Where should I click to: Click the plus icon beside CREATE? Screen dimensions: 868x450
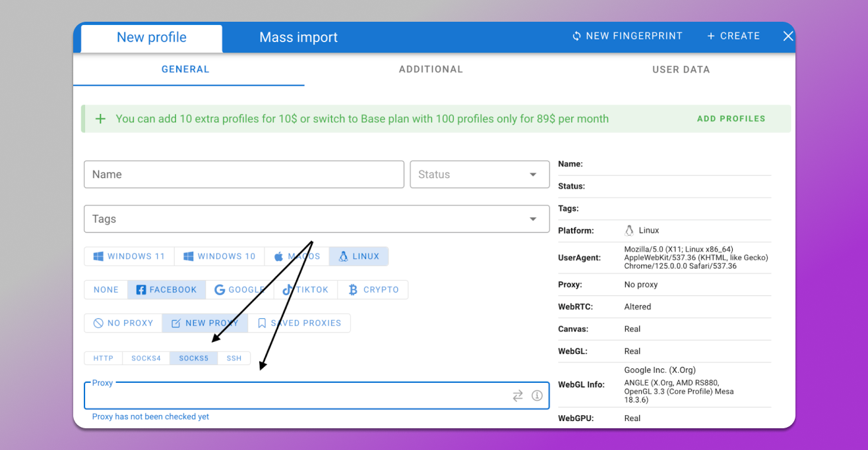[711, 36]
